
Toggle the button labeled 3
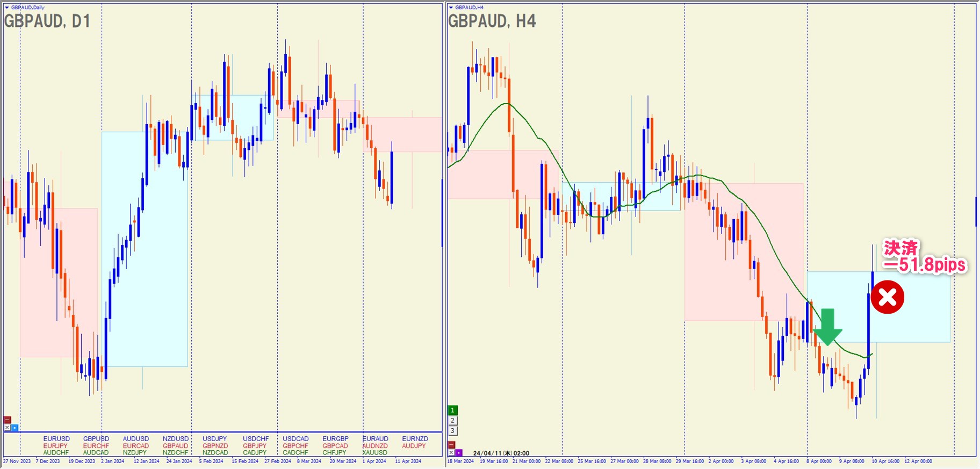pyautogui.click(x=452, y=431)
